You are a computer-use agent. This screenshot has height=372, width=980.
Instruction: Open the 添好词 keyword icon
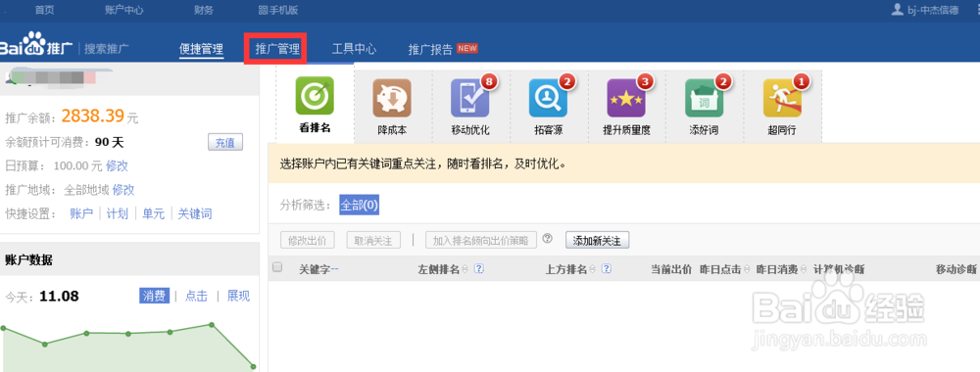pos(705,98)
